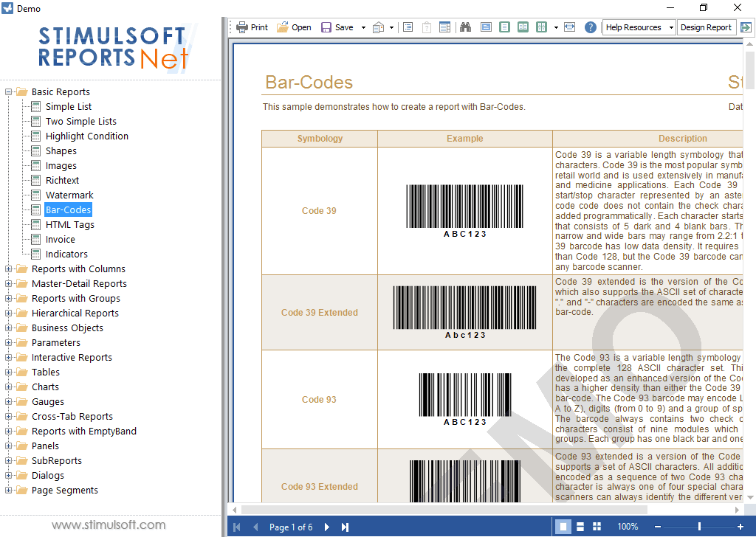Click the Cross-Tab Reports folder label
This screenshot has height=537, width=756.
tap(72, 417)
